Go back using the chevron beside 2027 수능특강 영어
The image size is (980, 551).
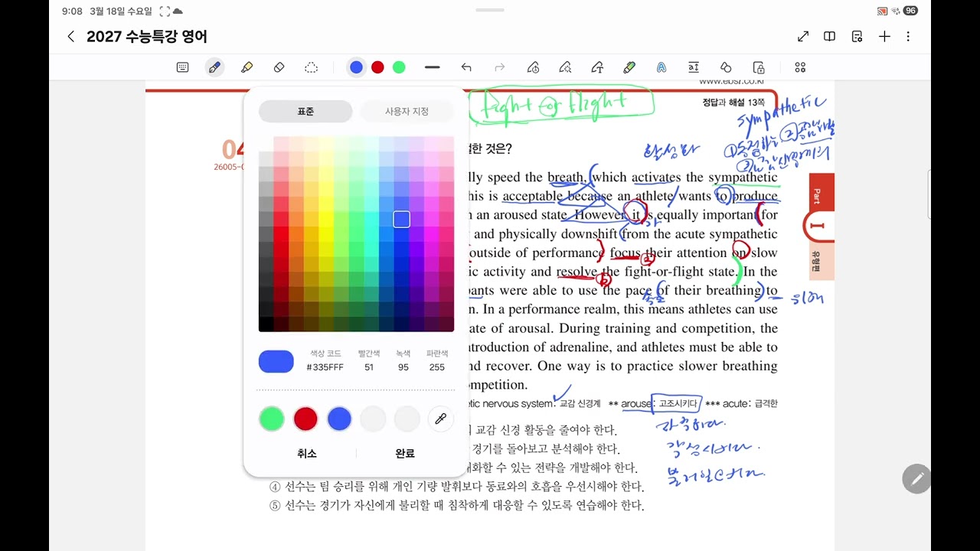tap(70, 37)
